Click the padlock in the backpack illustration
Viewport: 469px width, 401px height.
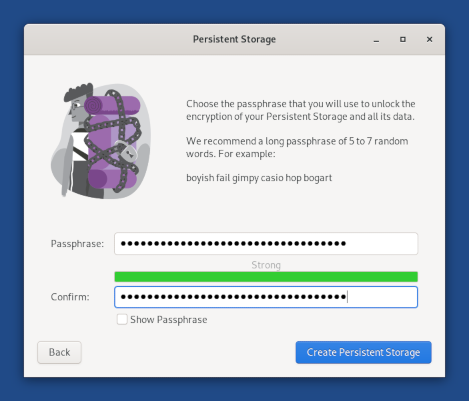click(x=128, y=152)
